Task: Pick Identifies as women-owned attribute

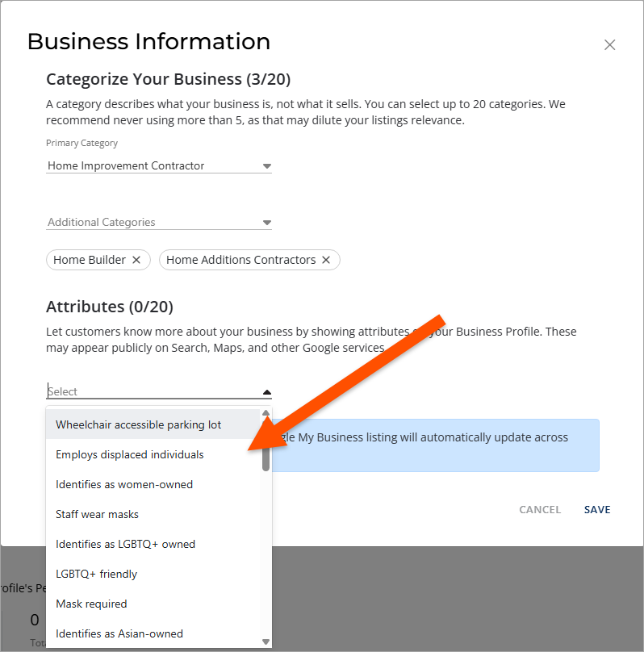Action: coord(124,484)
